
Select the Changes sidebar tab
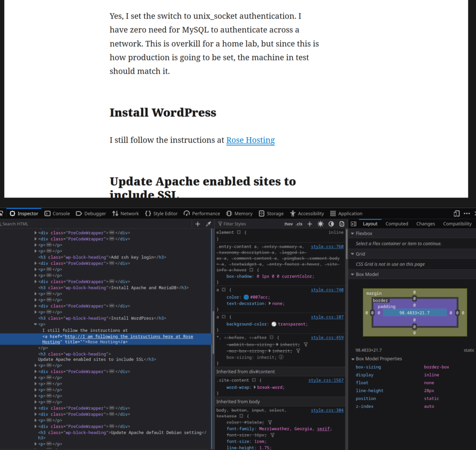click(425, 224)
